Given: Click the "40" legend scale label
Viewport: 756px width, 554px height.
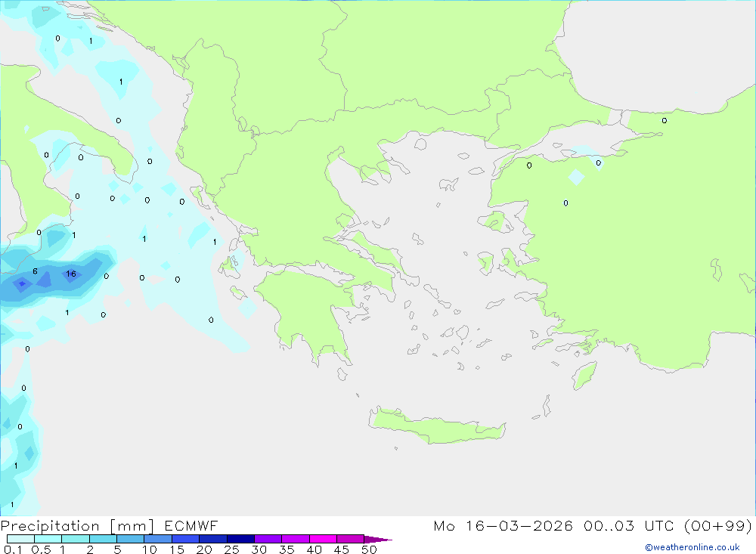Looking at the screenshot, I should pyautogui.click(x=314, y=549).
